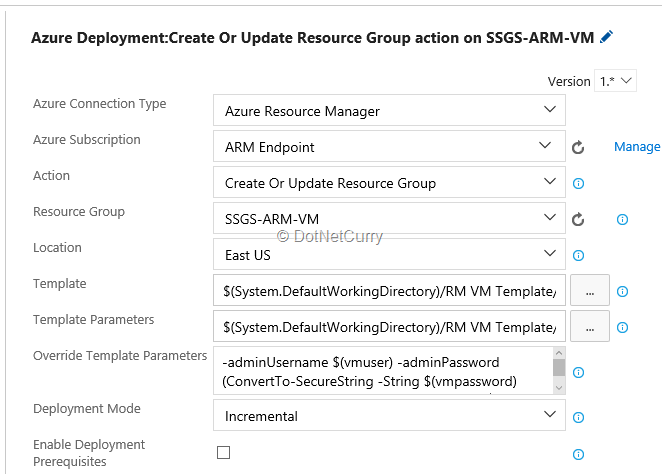Viewport: 662px width, 474px height.
Task: Click the 'Azure Connection Type' label
Action: pos(100,104)
